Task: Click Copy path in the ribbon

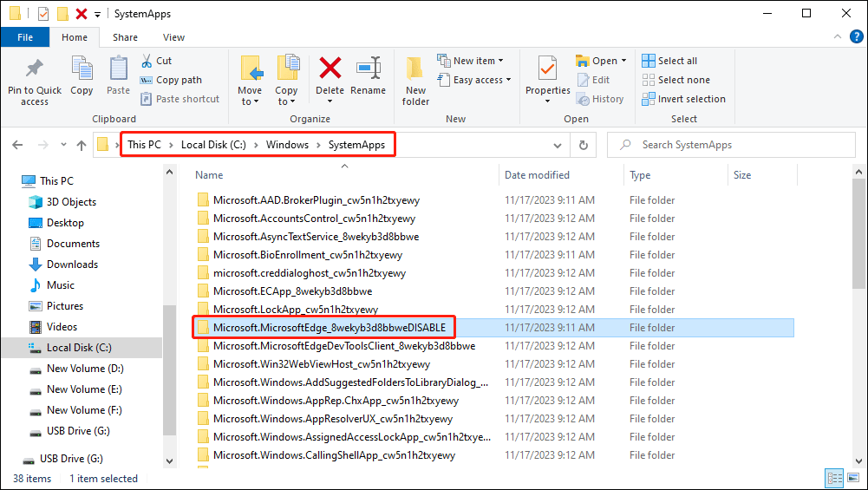Action: pyautogui.click(x=171, y=80)
